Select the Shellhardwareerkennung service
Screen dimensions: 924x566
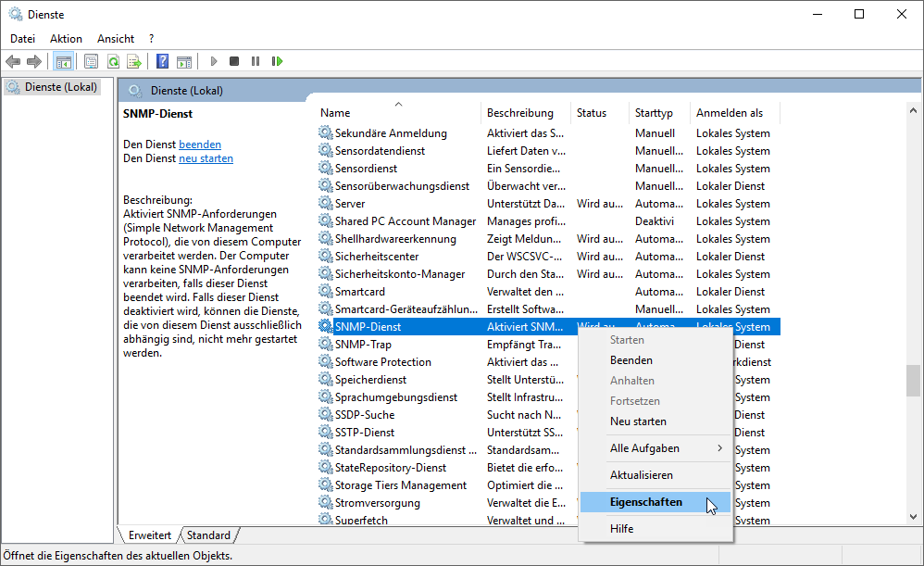549,239
